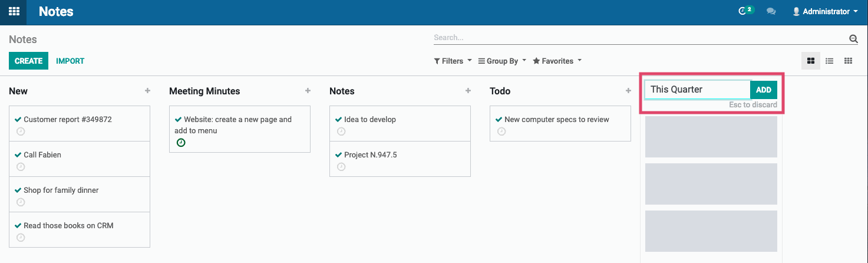Toggle the checkmark on Idea to develop
868x263 pixels.
coord(338,119)
